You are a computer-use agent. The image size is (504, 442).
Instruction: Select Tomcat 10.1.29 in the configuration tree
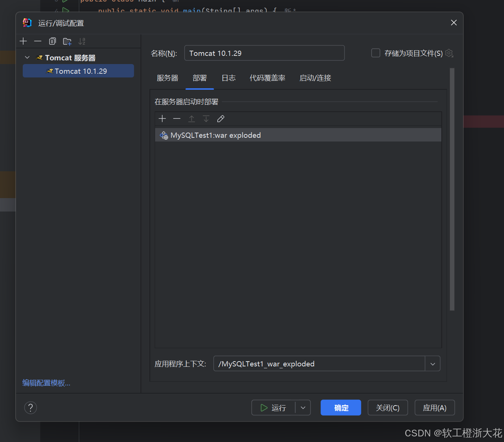(x=78, y=71)
